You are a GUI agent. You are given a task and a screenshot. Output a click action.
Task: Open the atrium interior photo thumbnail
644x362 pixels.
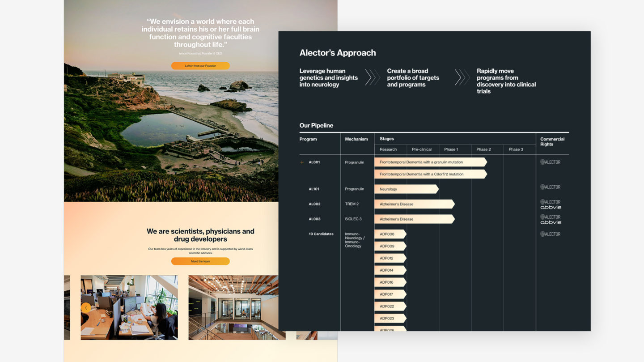pyautogui.click(x=233, y=307)
